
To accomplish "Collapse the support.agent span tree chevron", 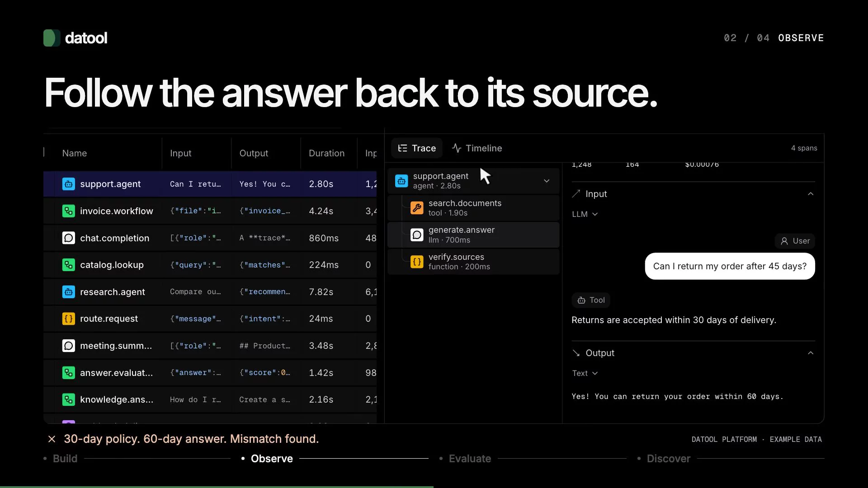I will [547, 181].
